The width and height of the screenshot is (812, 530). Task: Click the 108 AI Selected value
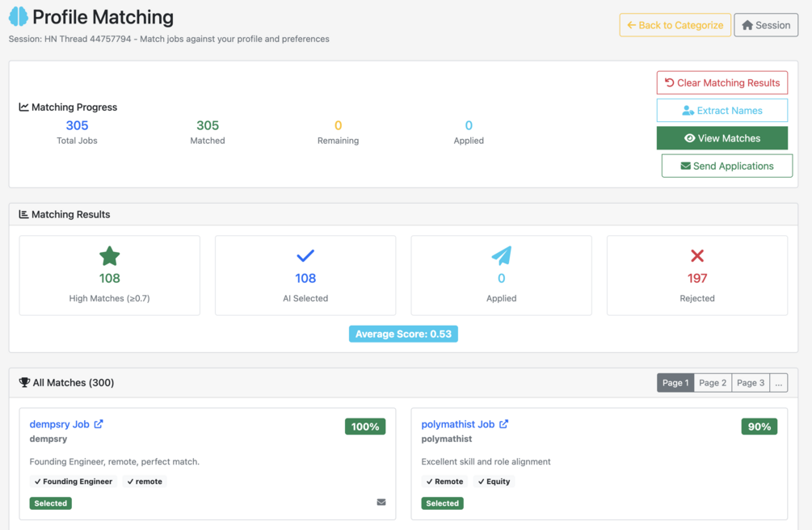(305, 278)
